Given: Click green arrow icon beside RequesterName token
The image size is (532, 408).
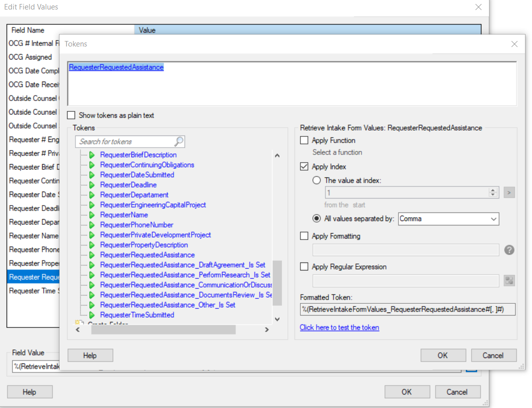Looking at the screenshot, I should pyautogui.click(x=92, y=215).
